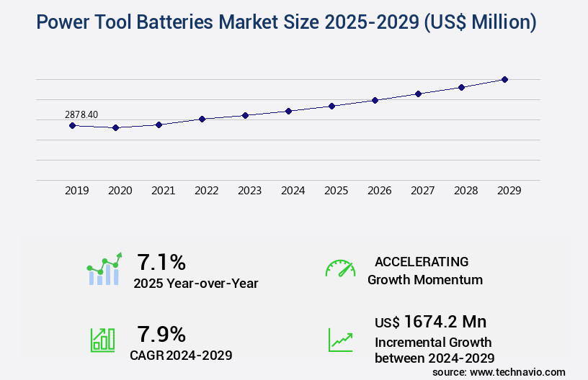Click the 2024 data point marker

click(288, 111)
